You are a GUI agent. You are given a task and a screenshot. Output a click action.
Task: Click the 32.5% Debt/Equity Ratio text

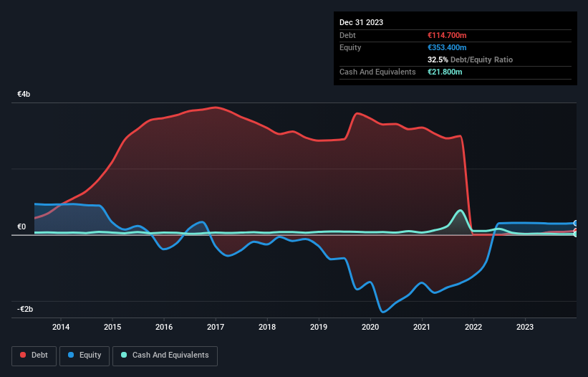click(x=471, y=59)
